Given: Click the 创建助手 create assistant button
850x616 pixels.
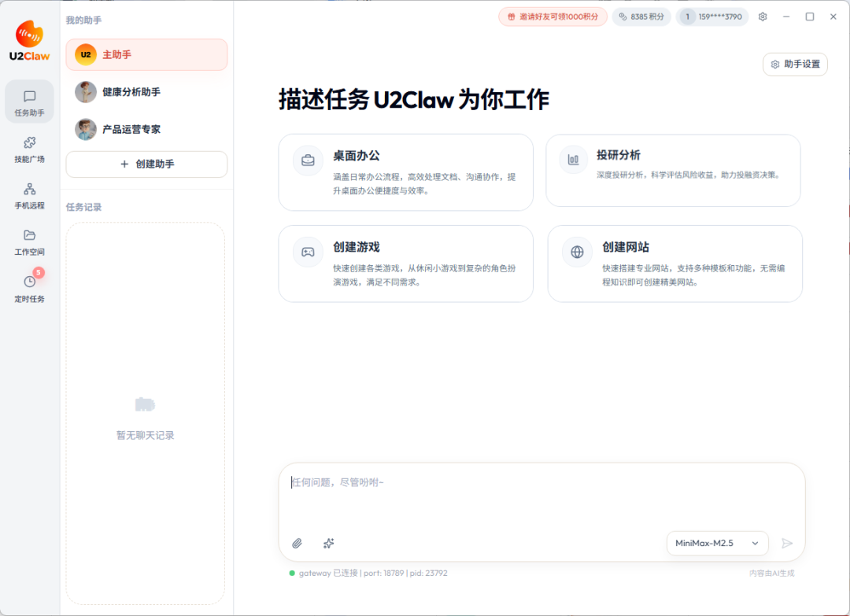Looking at the screenshot, I should tap(146, 164).
